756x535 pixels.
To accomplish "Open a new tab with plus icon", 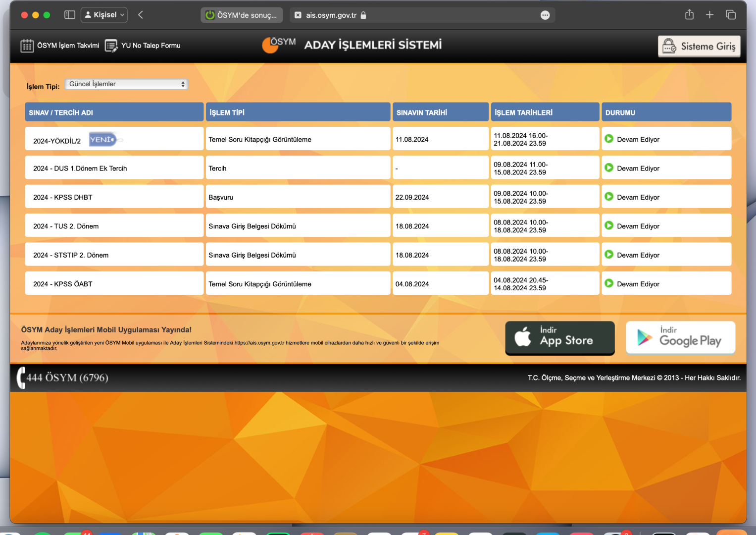I will [x=709, y=15].
